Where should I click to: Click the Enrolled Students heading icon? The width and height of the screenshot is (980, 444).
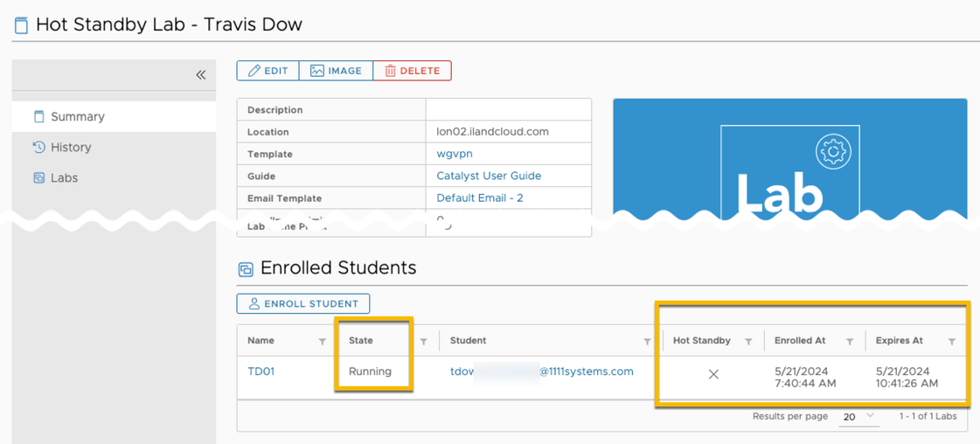(246, 270)
